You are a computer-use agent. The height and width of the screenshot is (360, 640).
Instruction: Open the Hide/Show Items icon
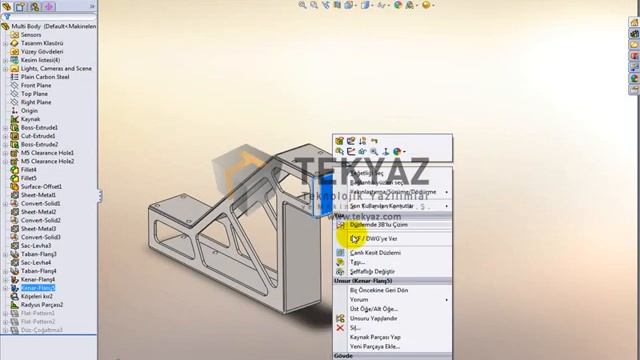coord(382,5)
